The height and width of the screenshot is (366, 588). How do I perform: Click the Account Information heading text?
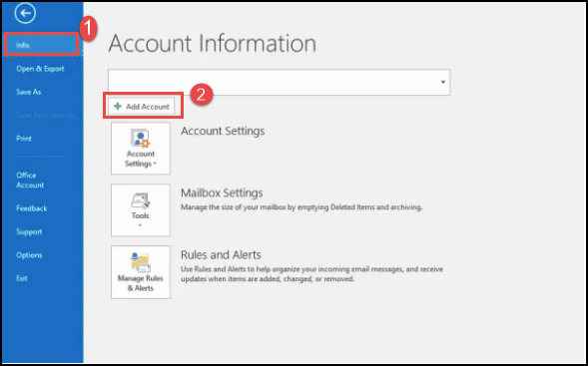pos(213,44)
